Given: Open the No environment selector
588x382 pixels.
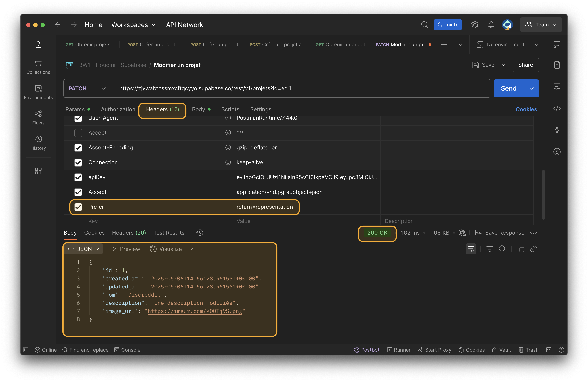Looking at the screenshot, I should pyautogui.click(x=507, y=45).
